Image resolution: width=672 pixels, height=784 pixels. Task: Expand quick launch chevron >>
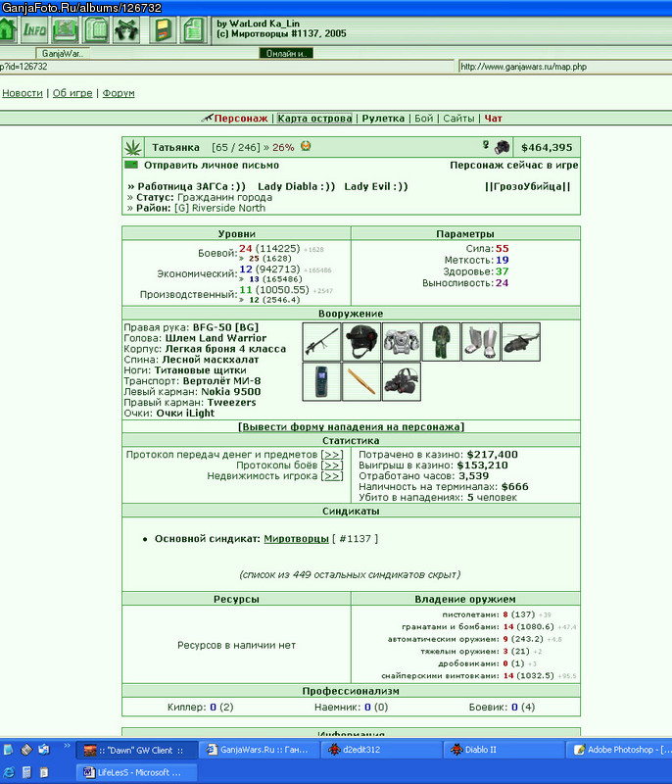67,746
